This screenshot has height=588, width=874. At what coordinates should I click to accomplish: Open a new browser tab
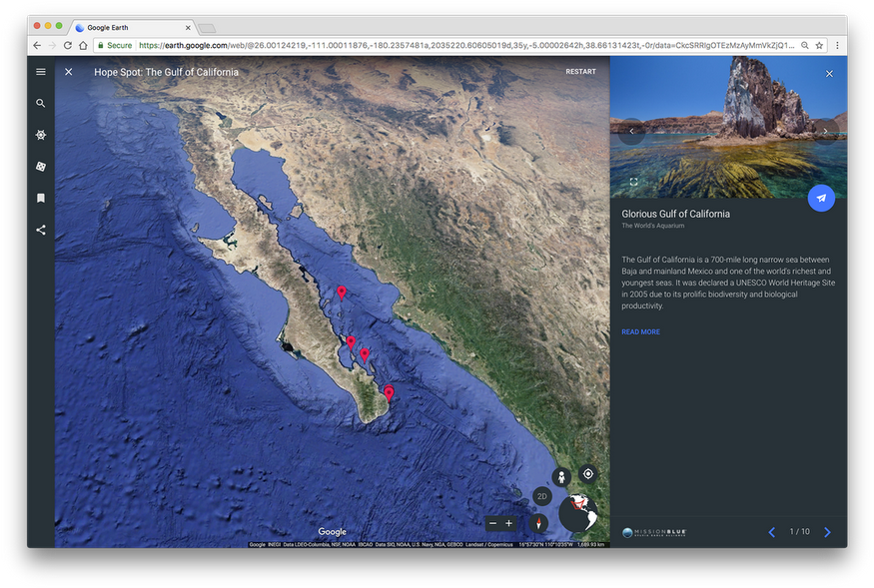click(207, 28)
